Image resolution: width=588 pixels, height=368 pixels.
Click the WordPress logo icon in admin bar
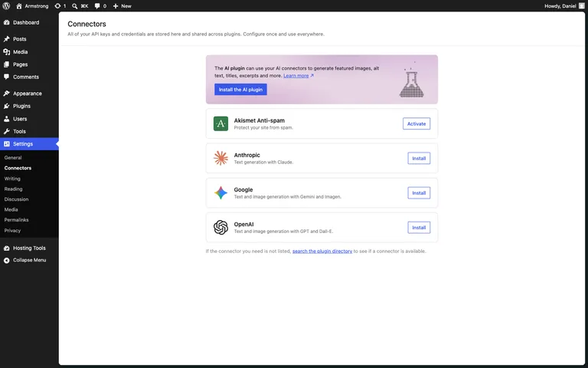coord(6,6)
